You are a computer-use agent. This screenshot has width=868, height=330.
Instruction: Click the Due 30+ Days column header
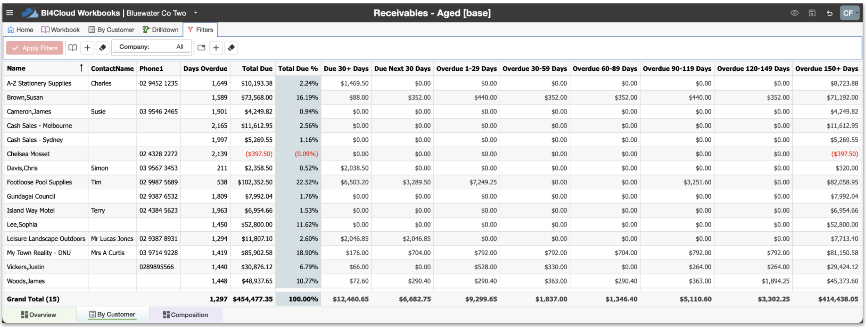346,68
